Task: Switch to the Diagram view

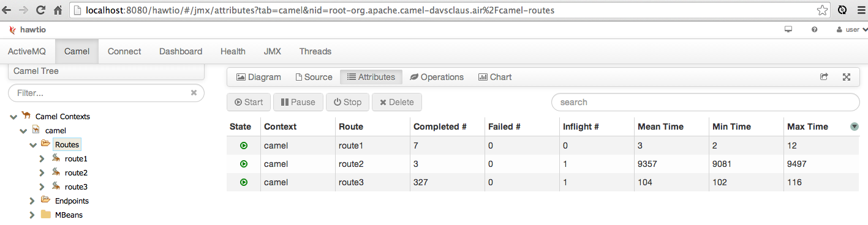Action: coord(259,77)
